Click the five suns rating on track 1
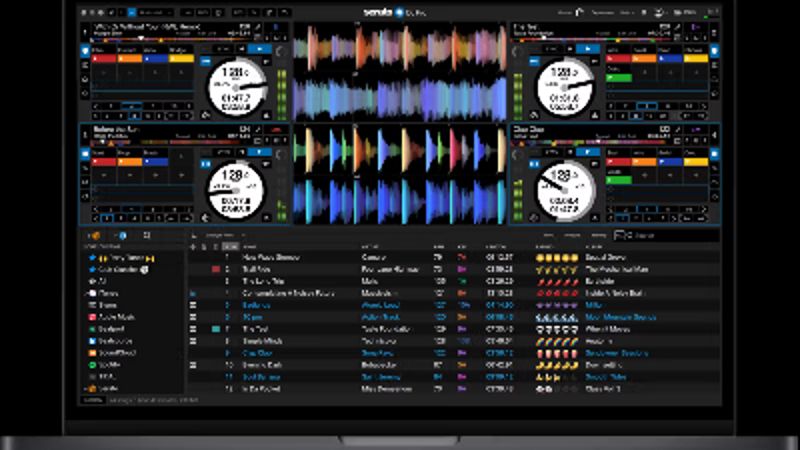The height and width of the screenshot is (450, 800). click(557, 258)
